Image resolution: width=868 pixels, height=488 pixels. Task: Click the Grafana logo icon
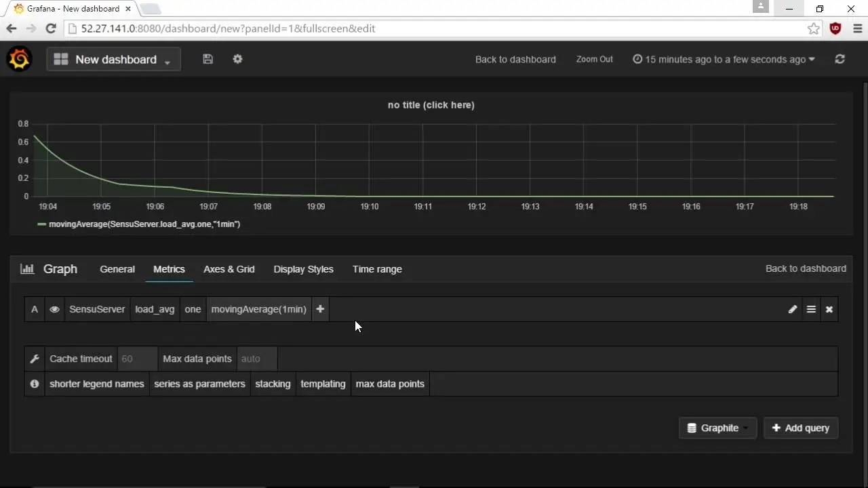tap(20, 59)
